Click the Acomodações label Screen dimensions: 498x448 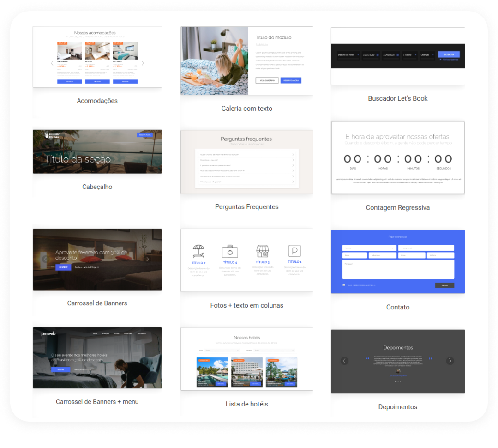[97, 101]
